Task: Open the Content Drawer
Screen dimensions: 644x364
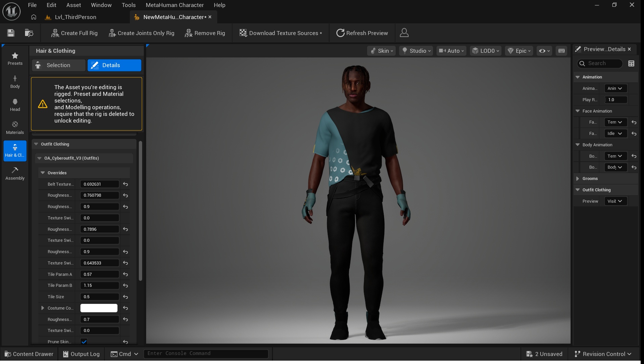Action: click(29, 354)
